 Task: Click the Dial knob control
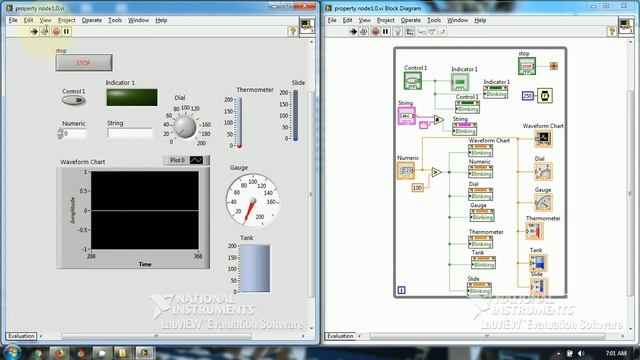point(184,127)
